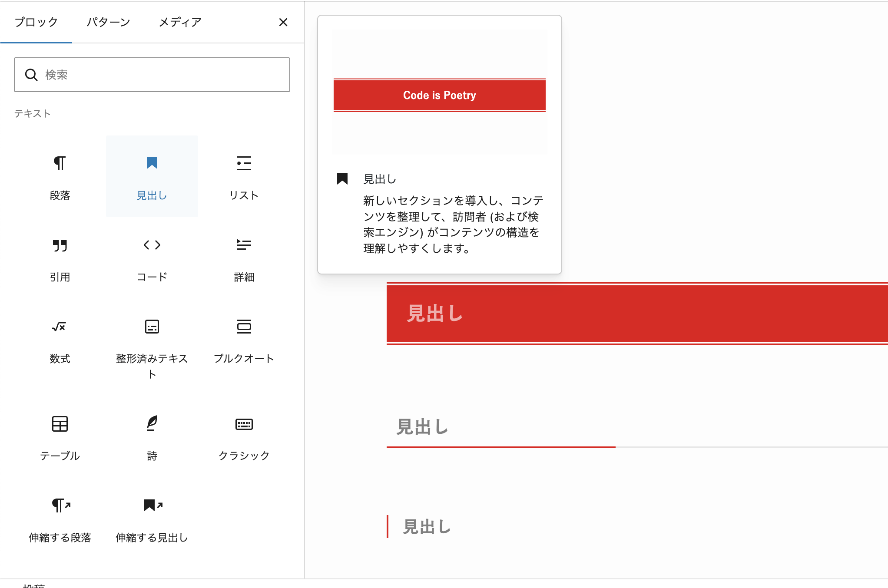Insert the 段落 (Paragraph) block

[60, 176]
